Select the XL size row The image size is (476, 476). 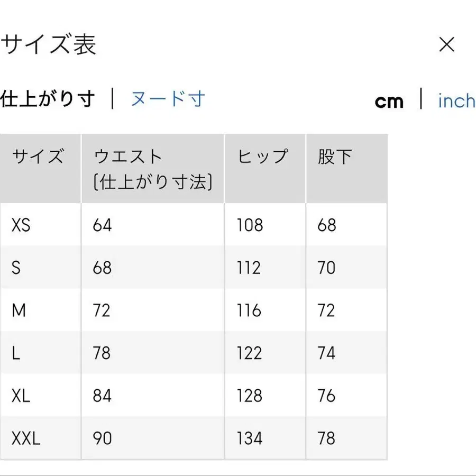tap(21, 396)
